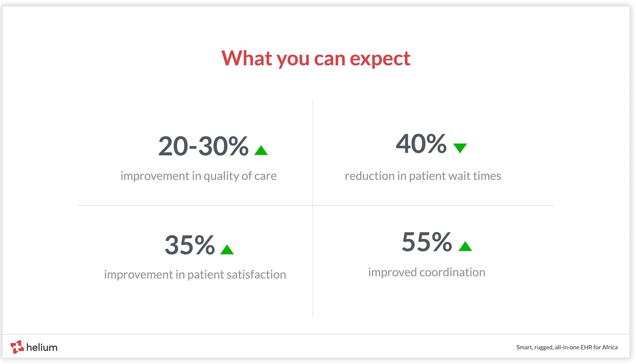Click the 35% statistic figure

(190, 245)
